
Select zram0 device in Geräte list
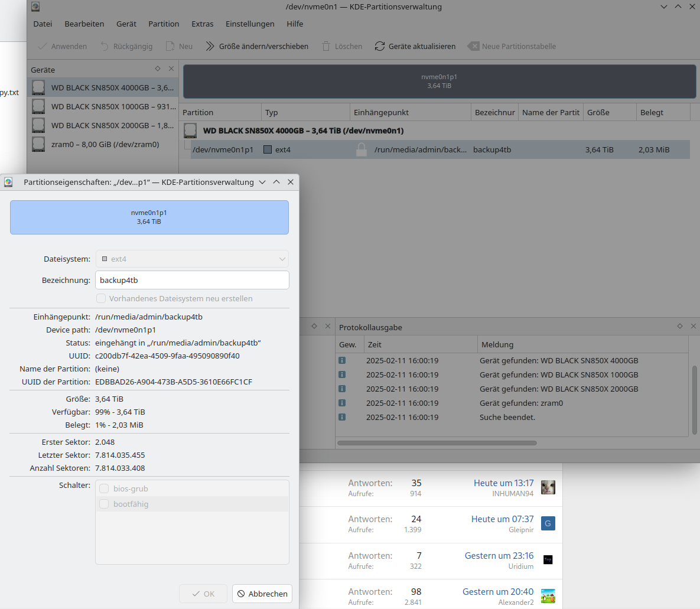click(x=103, y=144)
